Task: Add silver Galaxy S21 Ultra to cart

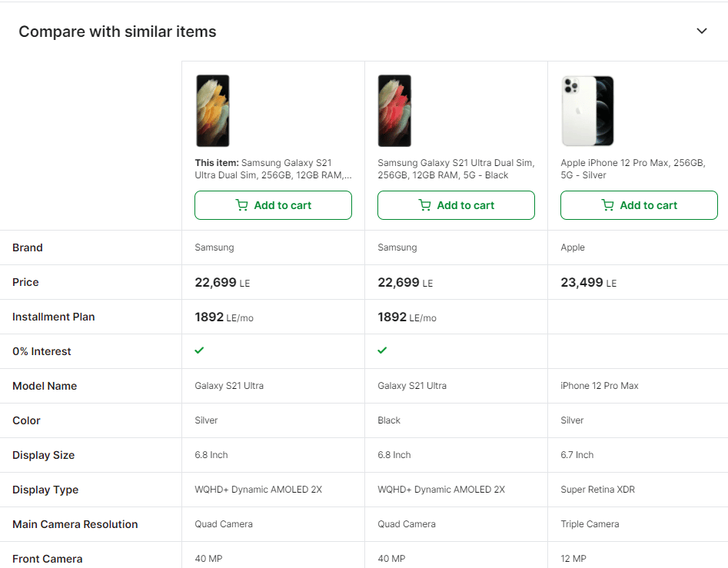Action: [x=273, y=205]
